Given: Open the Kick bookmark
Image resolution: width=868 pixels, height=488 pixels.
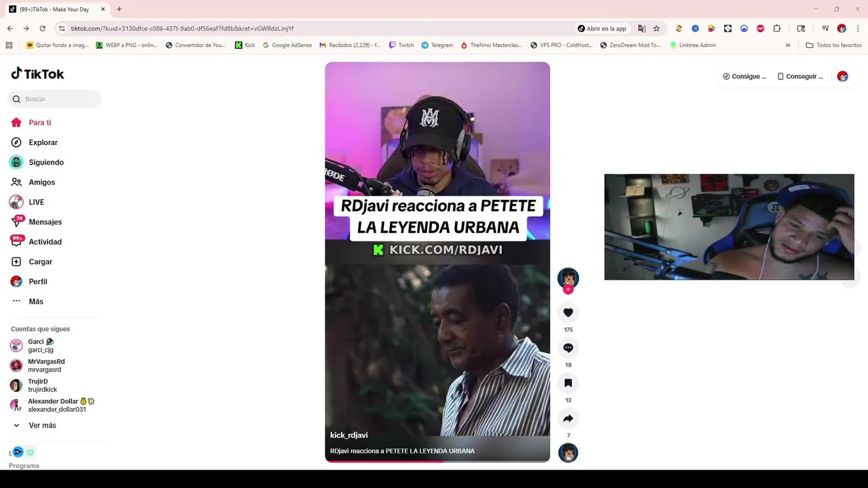Looking at the screenshot, I should pos(245,45).
